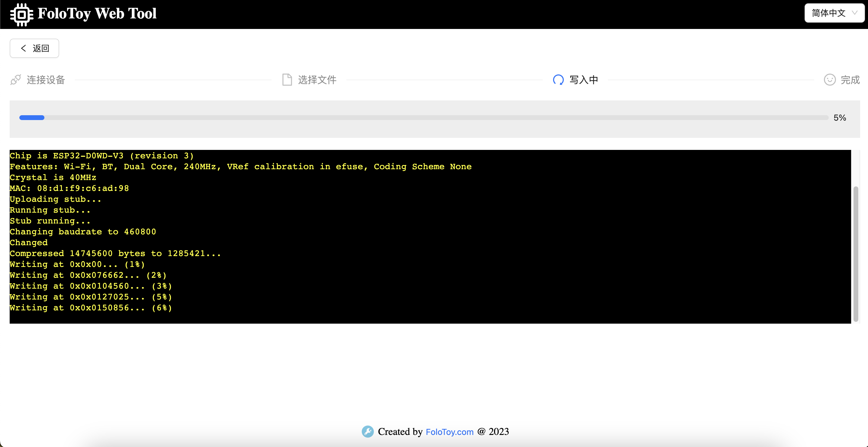Viewport: 868px width, 447px height.
Task: Select the 选择文件 step label
Action: coord(317,80)
